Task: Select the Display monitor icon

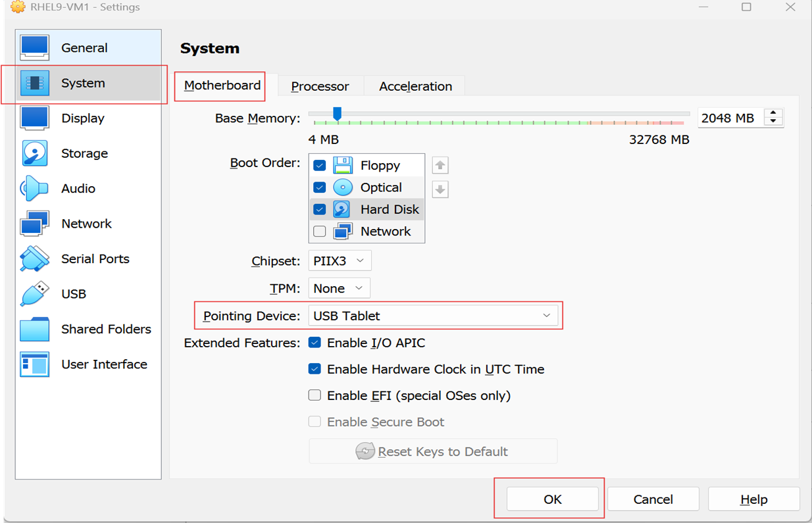Action: [34, 118]
